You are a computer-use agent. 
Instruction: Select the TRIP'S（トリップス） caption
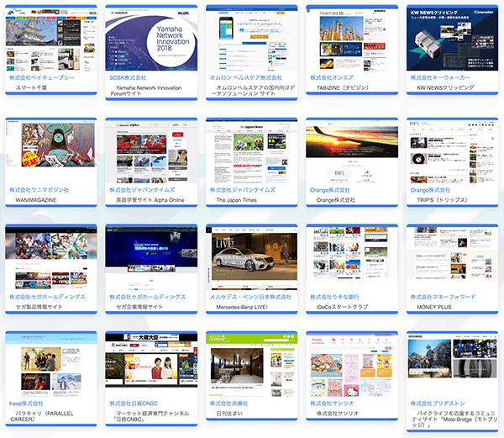coord(443,200)
